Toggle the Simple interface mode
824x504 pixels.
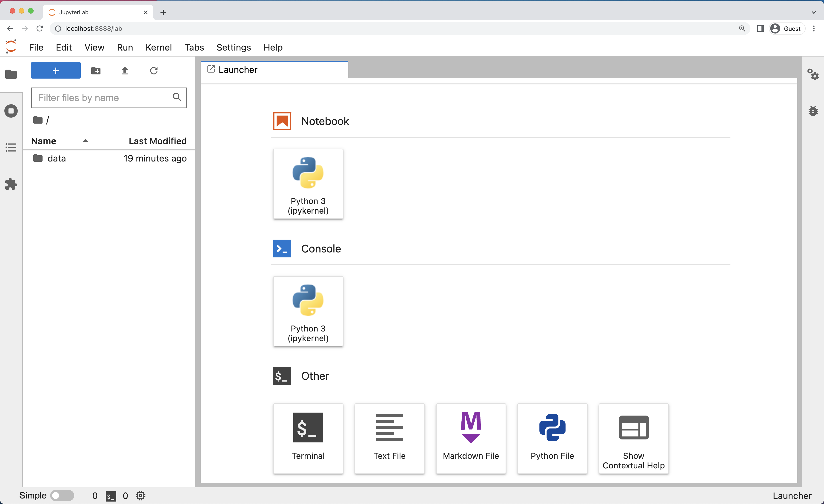click(61, 495)
